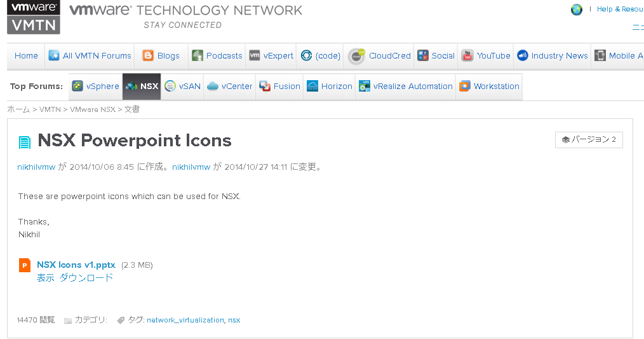Image resolution: width=644 pixels, height=339 pixels.
Task: Open the vExpert menu item
Action: pyautogui.click(x=278, y=55)
